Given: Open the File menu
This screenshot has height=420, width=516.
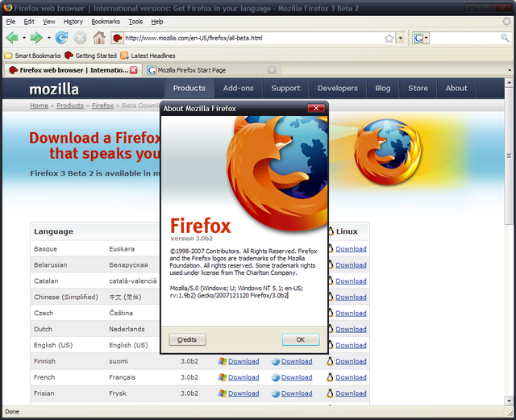Looking at the screenshot, I should pos(10,22).
